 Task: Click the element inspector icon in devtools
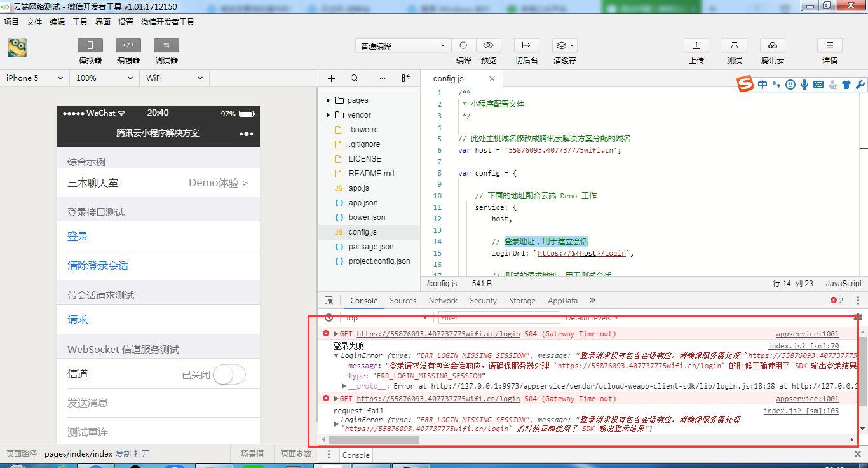pos(329,300)
